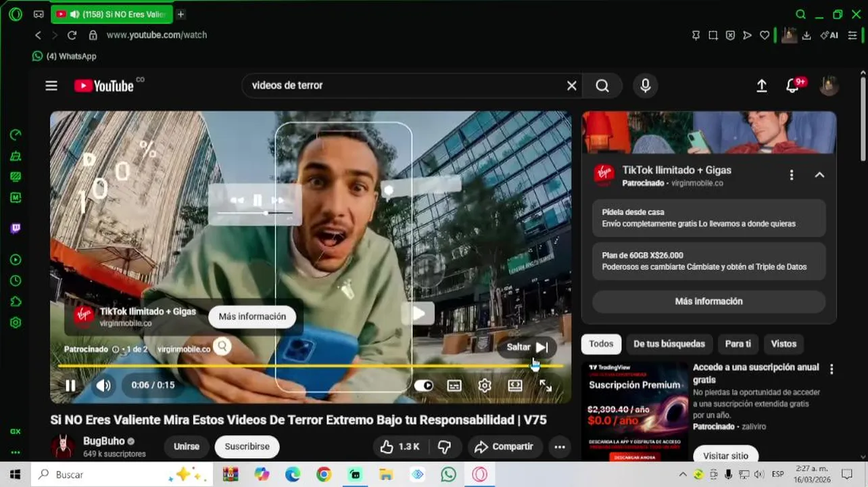The width and height of the screenshot is (868, 487).
Task: Open the upload/create icon
Action: coord(761,86)
